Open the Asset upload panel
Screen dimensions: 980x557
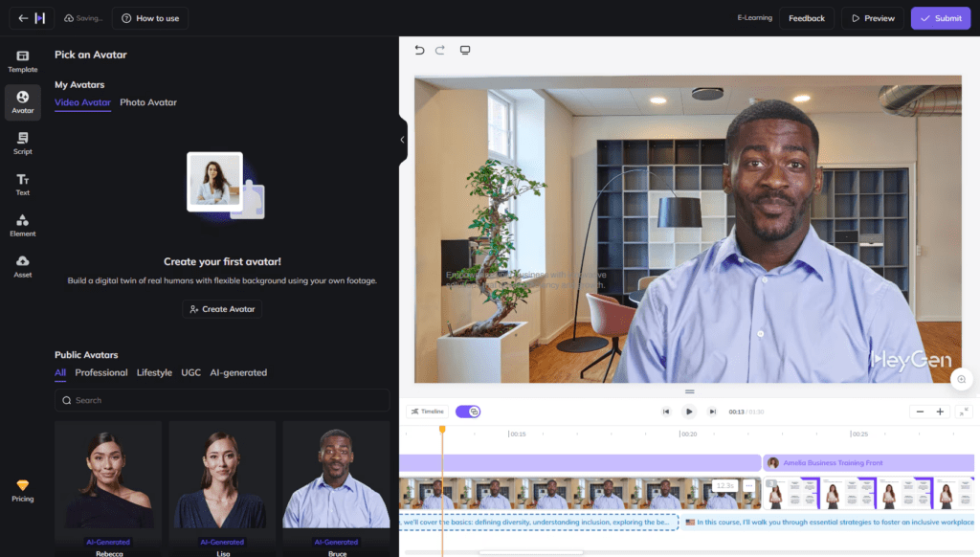23,265
